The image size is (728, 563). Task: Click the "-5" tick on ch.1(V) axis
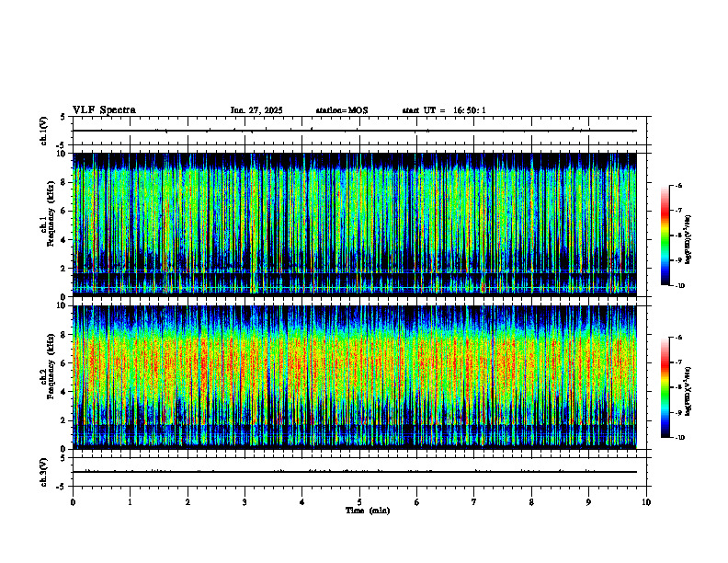click(62, 145)
